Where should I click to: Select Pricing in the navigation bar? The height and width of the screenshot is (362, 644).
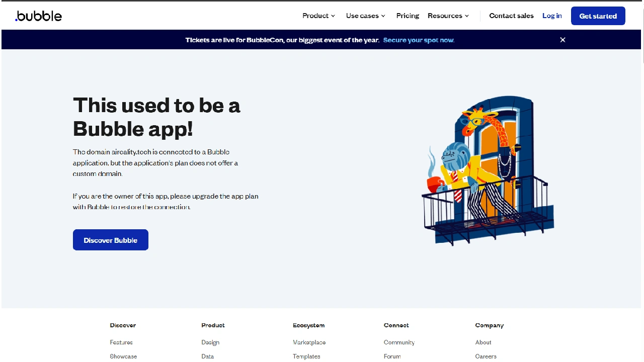pos(408,16)
